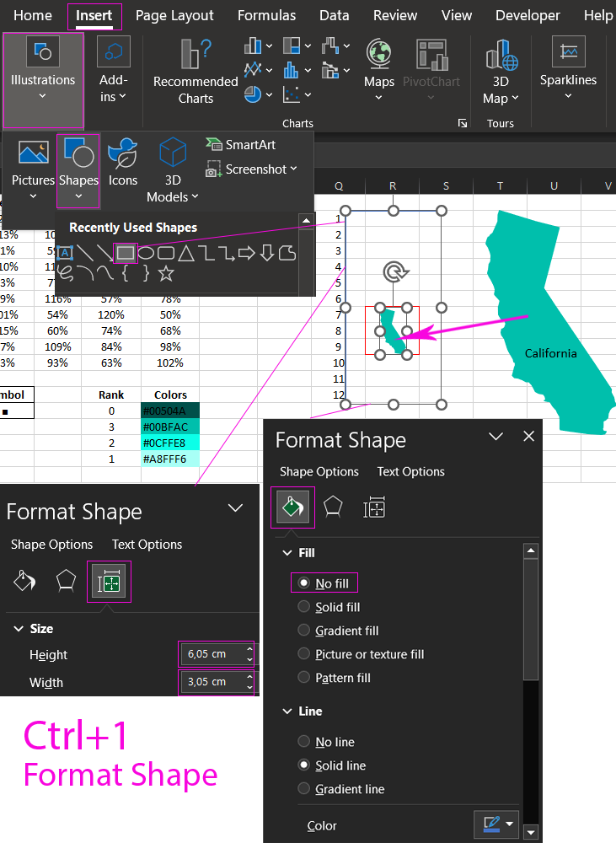
Task: Insert a SmartArt graphic
Action: click(x=241, y=145)
